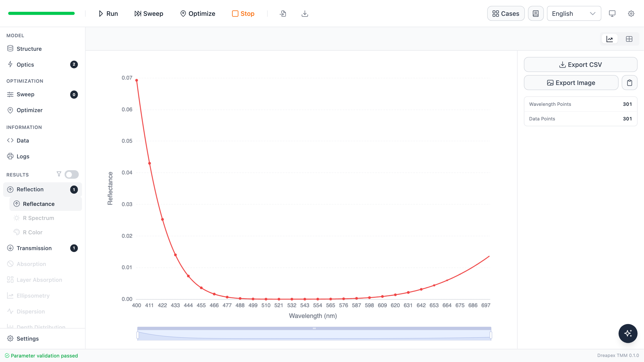The height and width of the screenshot is (362, 644).
Task: Open the Cases panel
Action: [x=506, y=14]
